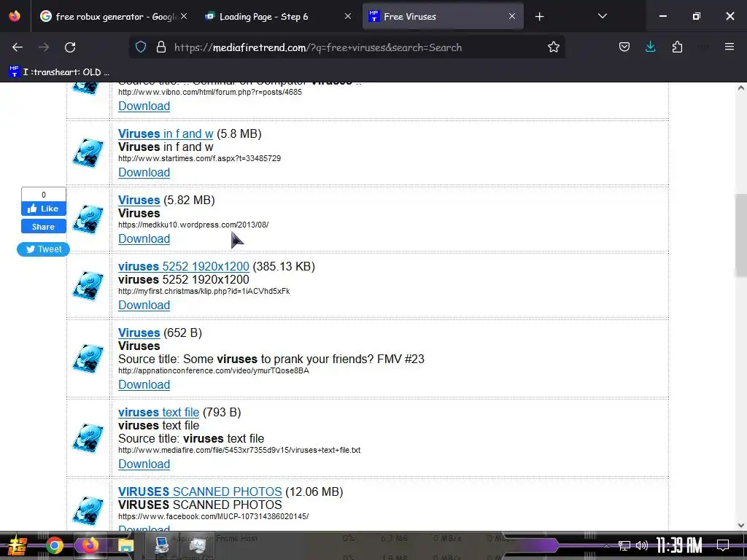The width and height of the screenshot is (747, 560).
Task: Open the tracking protection shield
Action: (141, 47)
